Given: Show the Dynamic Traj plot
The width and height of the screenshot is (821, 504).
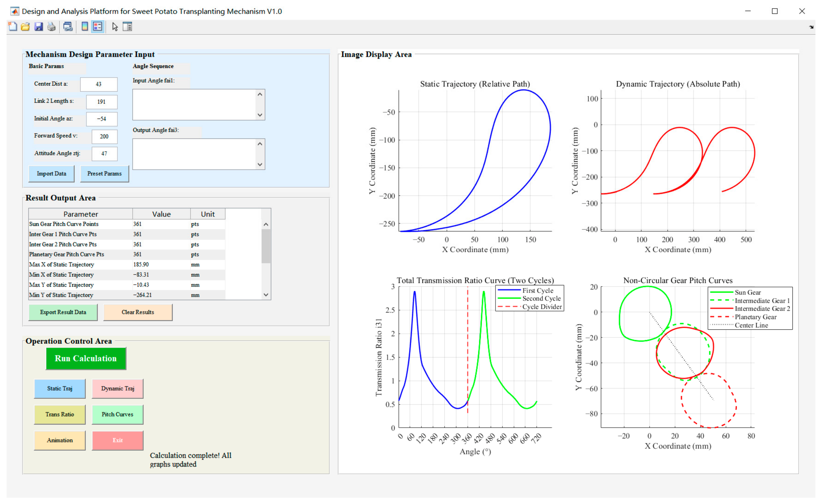Looking at the screenshot, I should 118,389.
